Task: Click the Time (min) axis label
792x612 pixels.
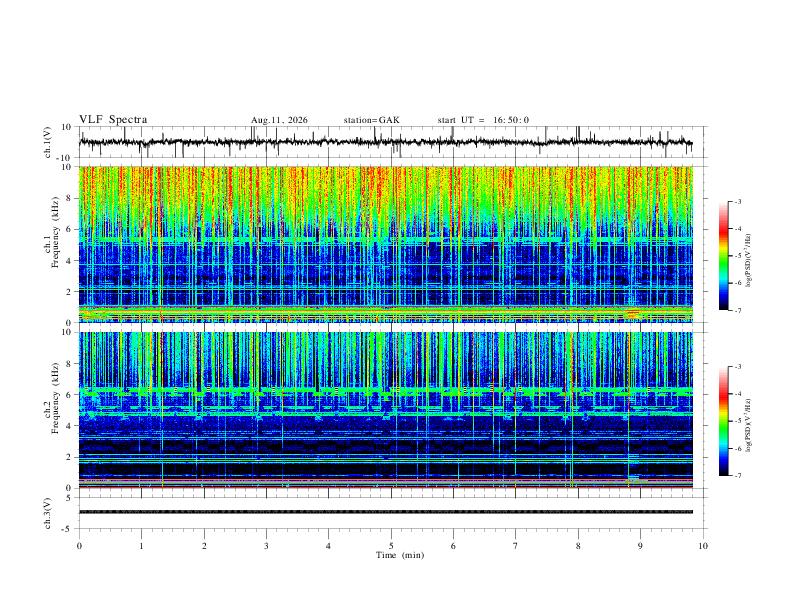Action: click(400, 555)
